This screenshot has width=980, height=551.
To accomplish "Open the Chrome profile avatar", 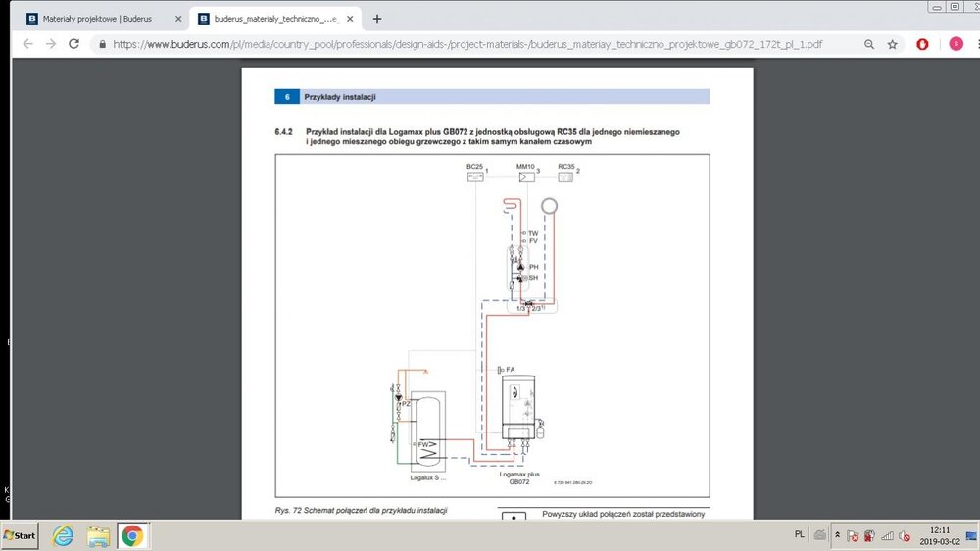I will click(956, 44).
